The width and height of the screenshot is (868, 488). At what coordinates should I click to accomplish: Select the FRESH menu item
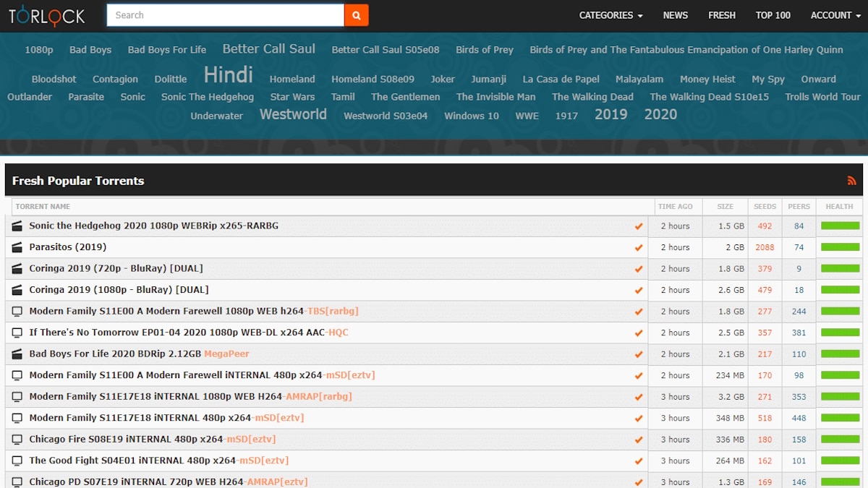[722, 14]
